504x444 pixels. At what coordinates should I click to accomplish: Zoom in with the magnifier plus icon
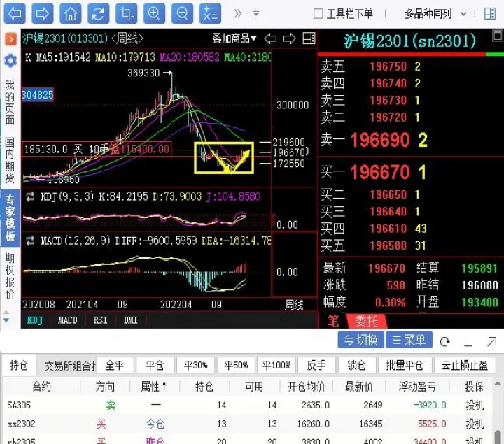[x=154, y=13]
